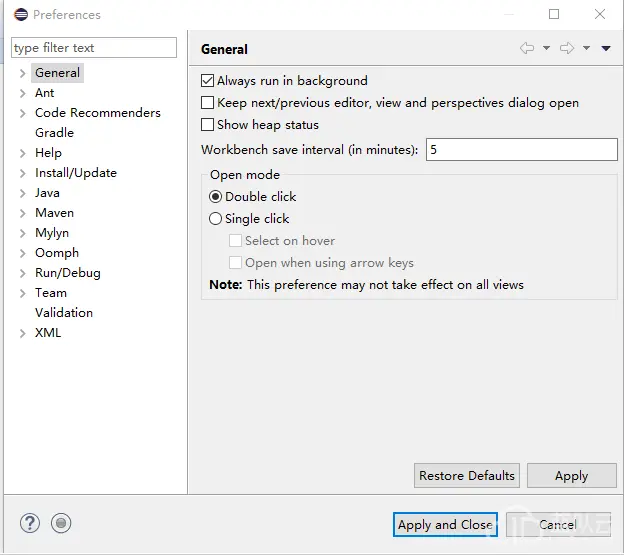Select Oomph preferences page

[57, 253]
